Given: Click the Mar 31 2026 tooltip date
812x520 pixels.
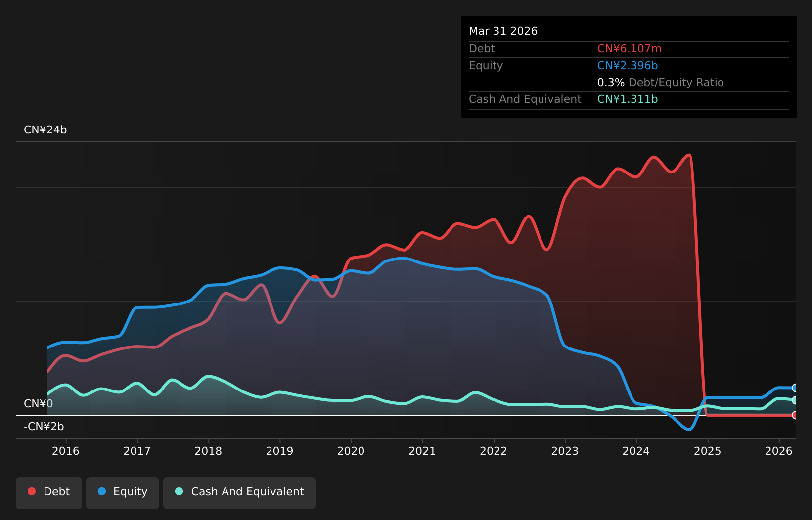Looking at the screenshot, I should point(503,31).
